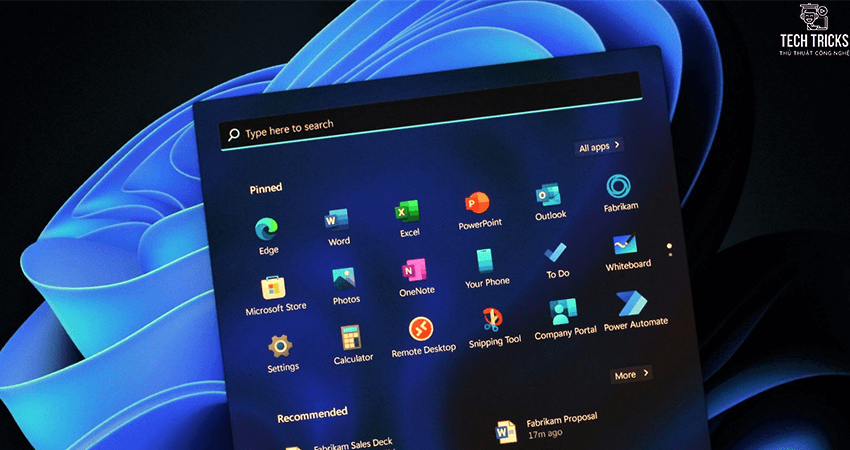The height and width of the screenshot is (450, 850).
Task: Expand pinned apps with More button
Action: point(631,374)
